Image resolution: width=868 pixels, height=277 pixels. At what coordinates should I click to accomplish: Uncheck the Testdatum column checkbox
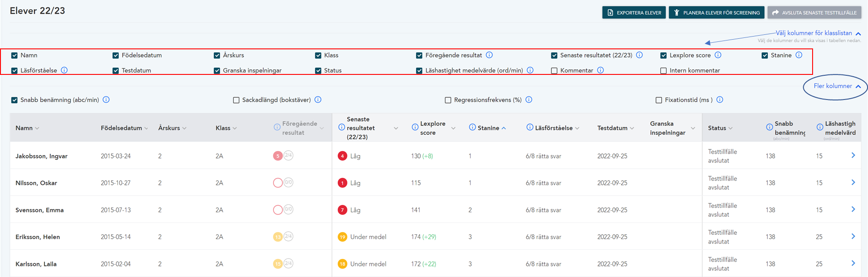pyautogui.click(x=116, y=70)
